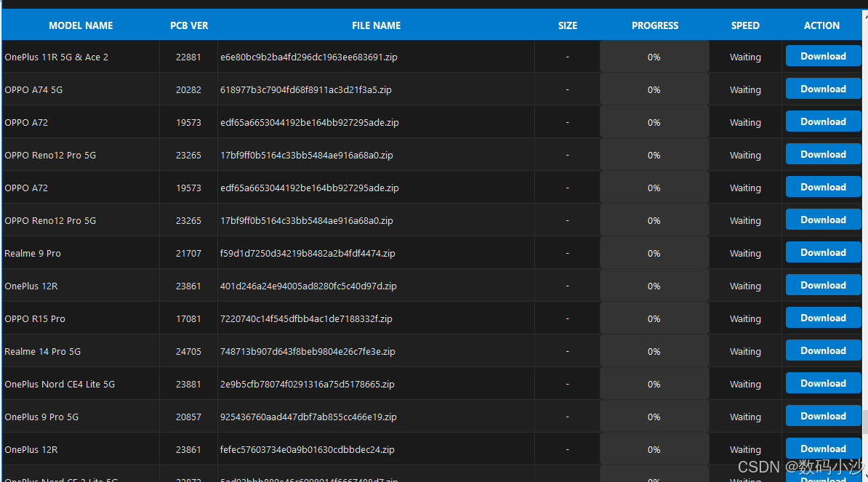Screen dimensions: 868x482
Task: Select file name 925436760aad447dbf7ab855cc466e19.zip
Action: coord(308,417)
